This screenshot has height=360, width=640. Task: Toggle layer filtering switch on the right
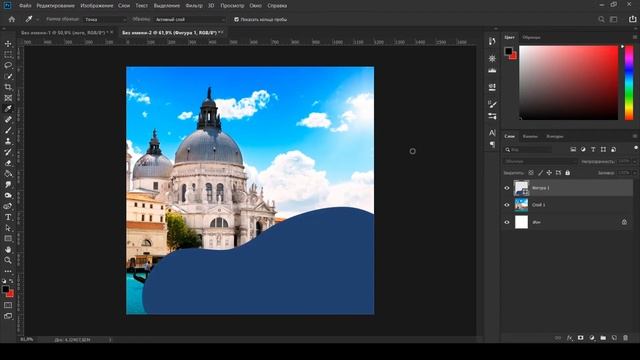(636, 148)
